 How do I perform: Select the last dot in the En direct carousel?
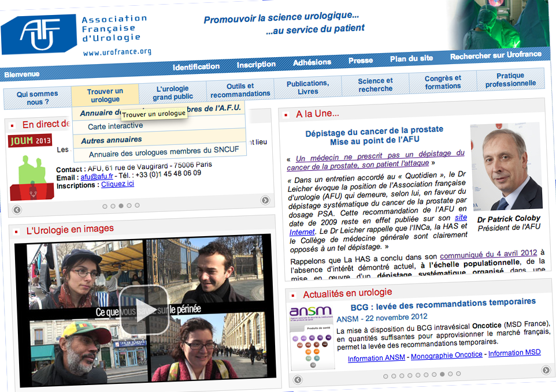point(137,205)
